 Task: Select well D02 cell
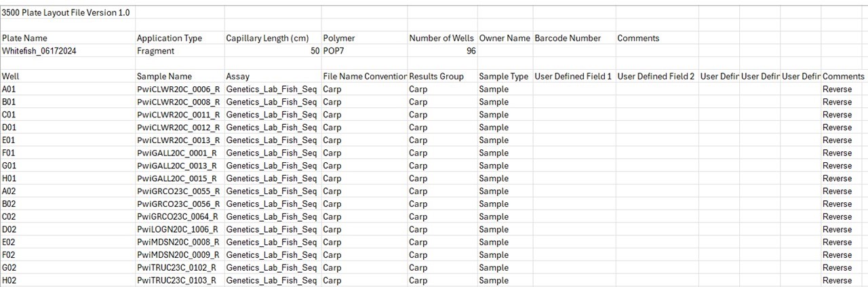point(68,229)
